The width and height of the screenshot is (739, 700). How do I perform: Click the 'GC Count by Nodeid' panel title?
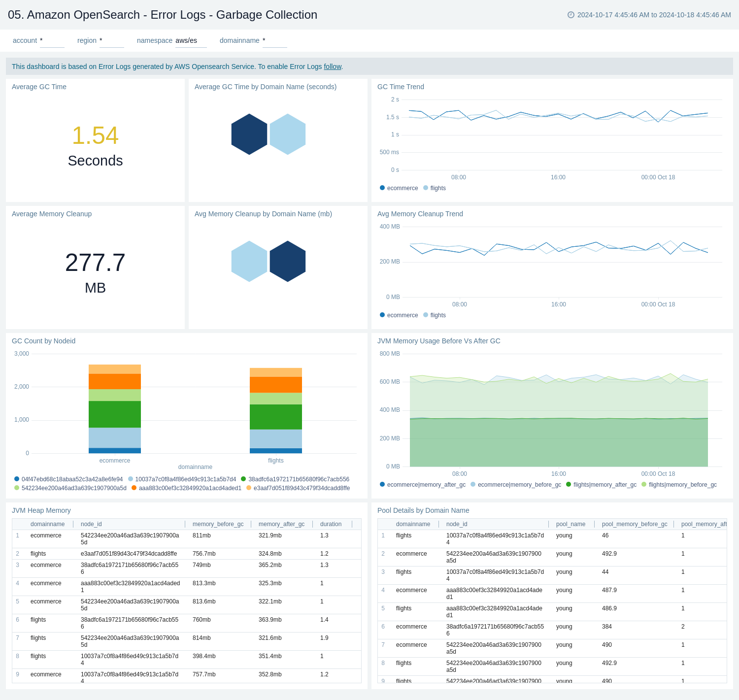click(x=43, y=341)
